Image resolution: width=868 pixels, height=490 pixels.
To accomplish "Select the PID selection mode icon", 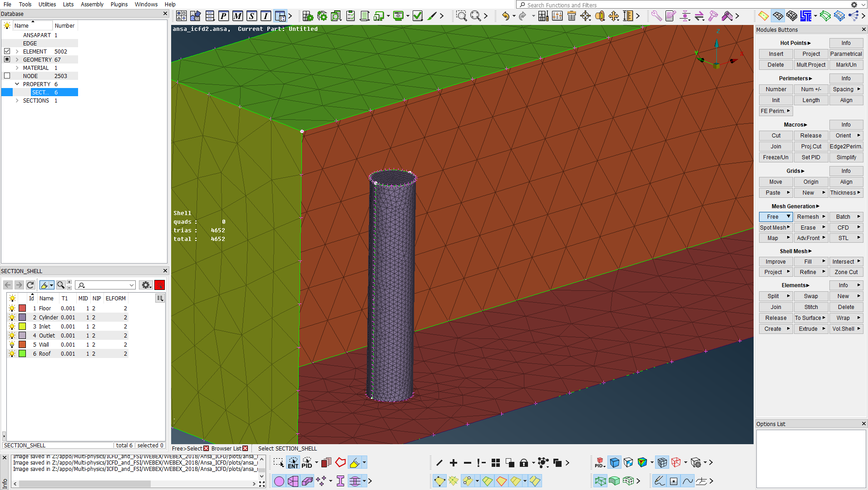I will pyautogui.click(x=307, y=463).
